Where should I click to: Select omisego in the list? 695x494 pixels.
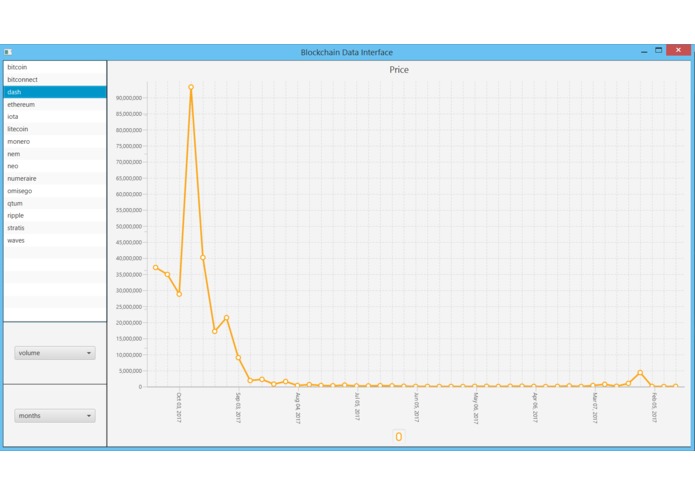click(55, 191)
